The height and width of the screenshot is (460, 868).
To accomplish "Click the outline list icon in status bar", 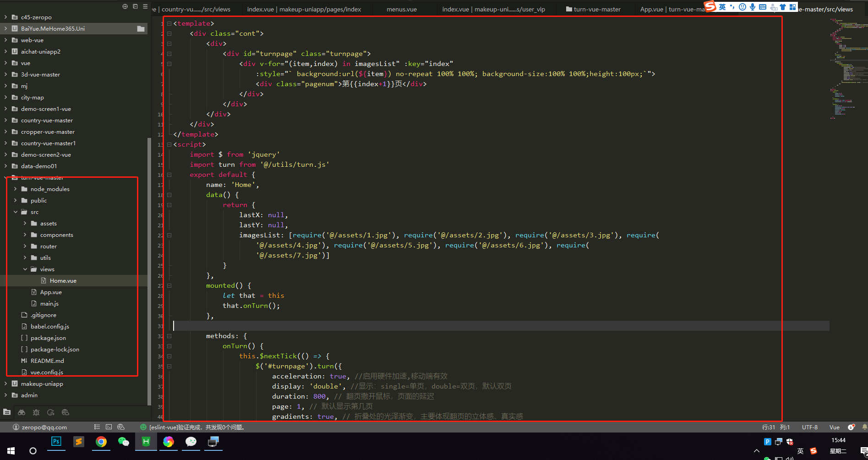I will coord(97,427).
